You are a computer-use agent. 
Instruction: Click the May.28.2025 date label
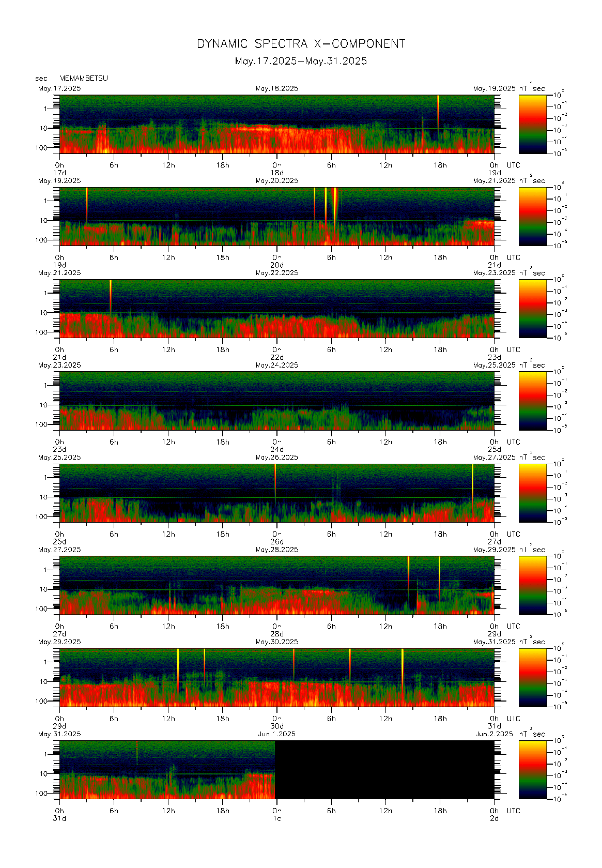pos(277,550)
